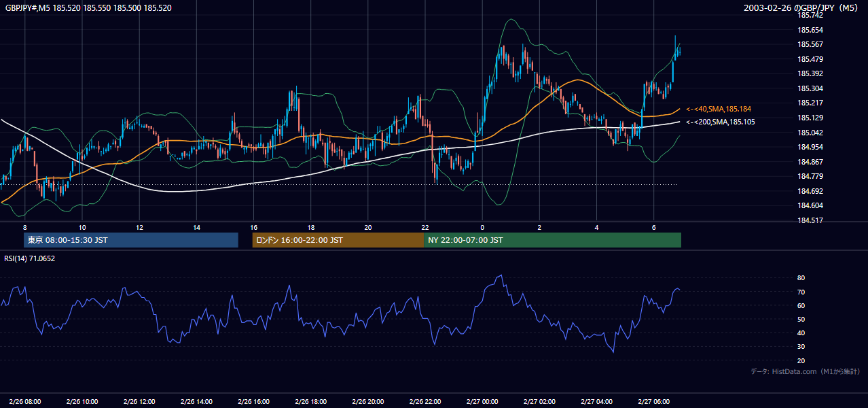This screenshot has height=408, width=868.
Task: Select the London 16:00-22:00 JST session bar
Action: pos(338,240)
